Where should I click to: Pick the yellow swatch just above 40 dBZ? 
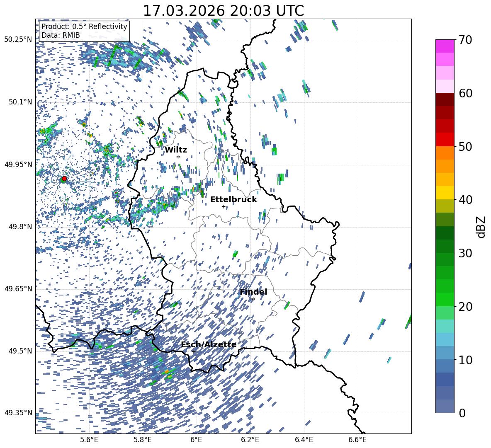(x=445, y=193)
